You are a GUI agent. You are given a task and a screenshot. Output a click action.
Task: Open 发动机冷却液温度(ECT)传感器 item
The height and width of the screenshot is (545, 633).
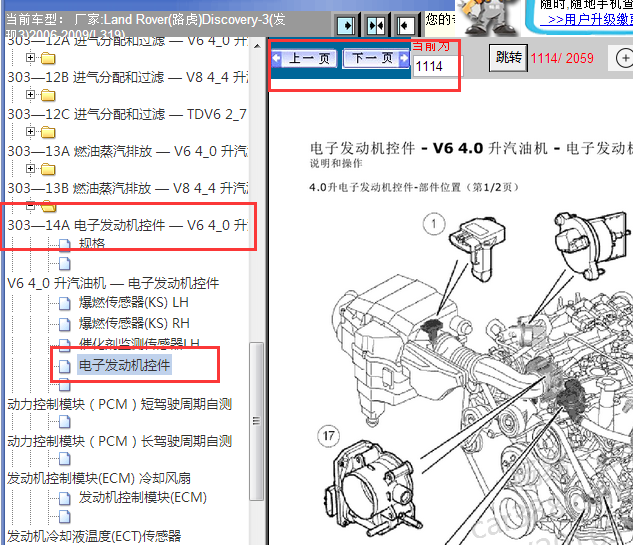pyautogui.click(x=94, y=537)
